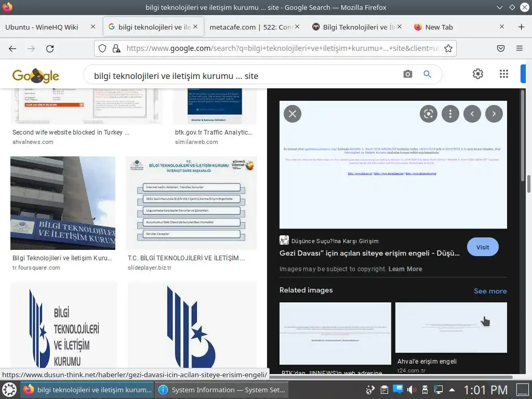Open the clock showing 1:01 PM
The image size is (532, 399).
486,390
